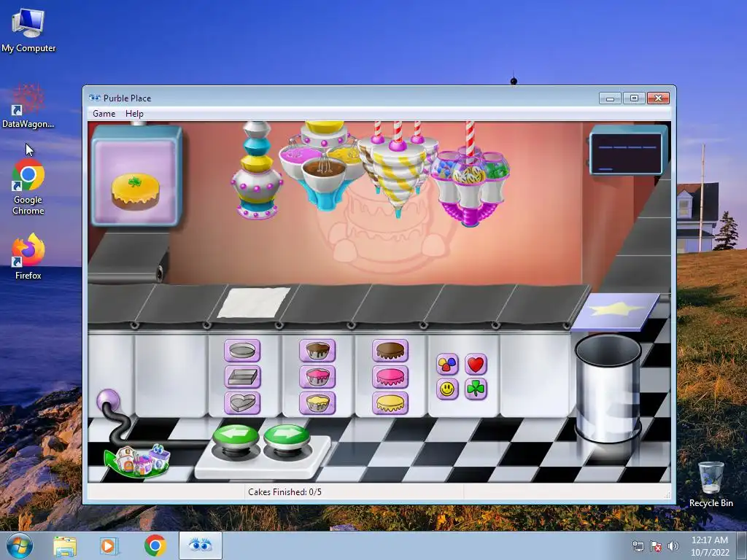Open the Help menu
Screen dimensions: 747x560
pos(134,114)
